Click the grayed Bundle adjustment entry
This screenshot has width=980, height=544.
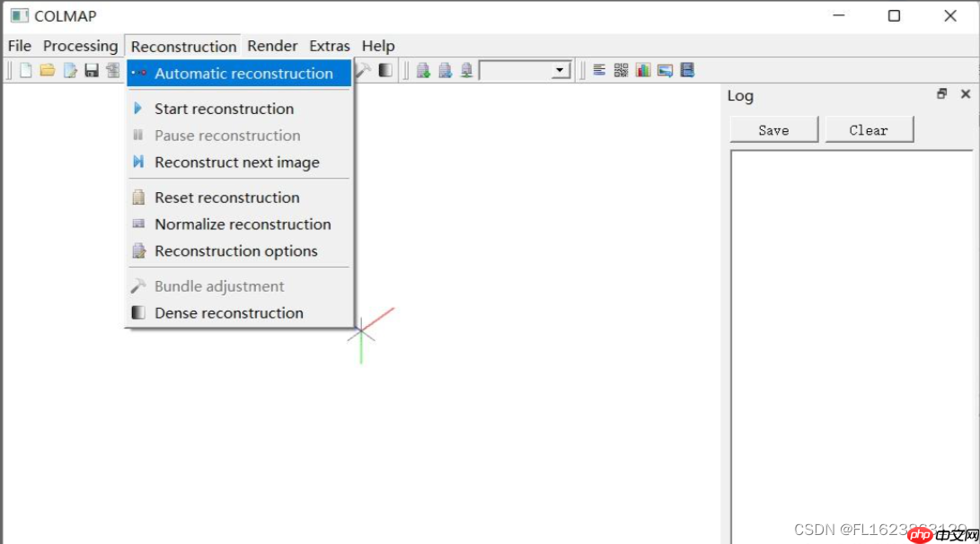239,286
